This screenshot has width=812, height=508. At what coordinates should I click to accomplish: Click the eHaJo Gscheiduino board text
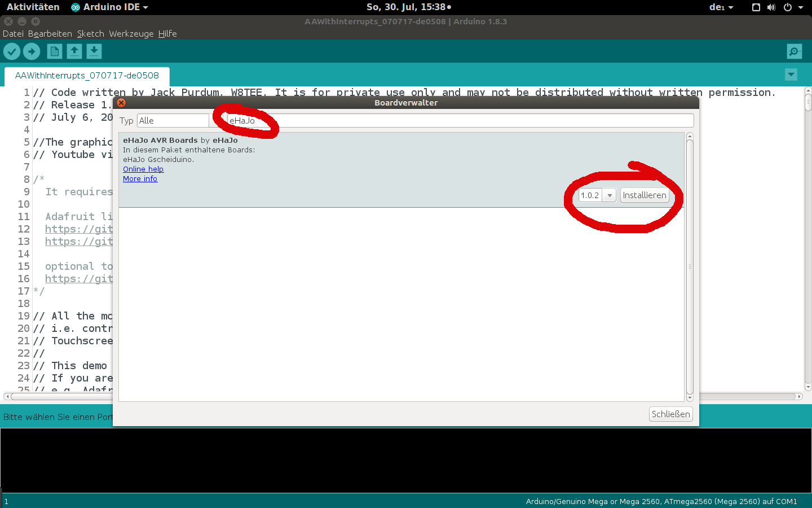click(x=158, y=159)
